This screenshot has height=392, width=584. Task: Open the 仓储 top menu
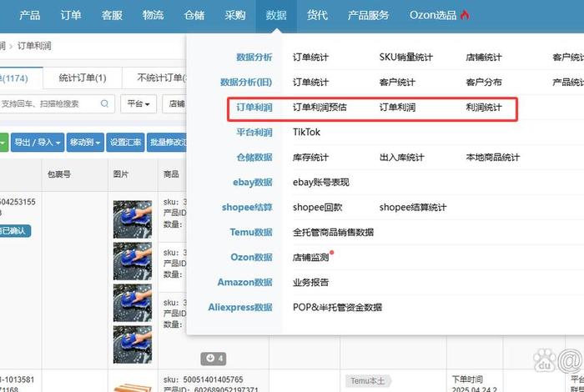click(x=194, y=15)
